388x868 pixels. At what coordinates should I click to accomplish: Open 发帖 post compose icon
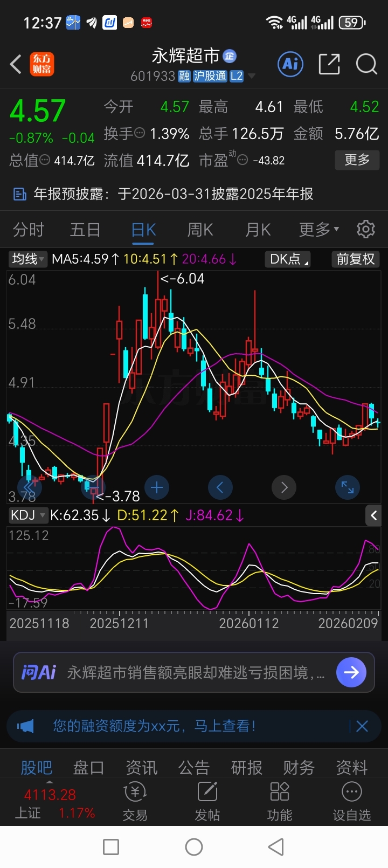[x=207, y=801]
